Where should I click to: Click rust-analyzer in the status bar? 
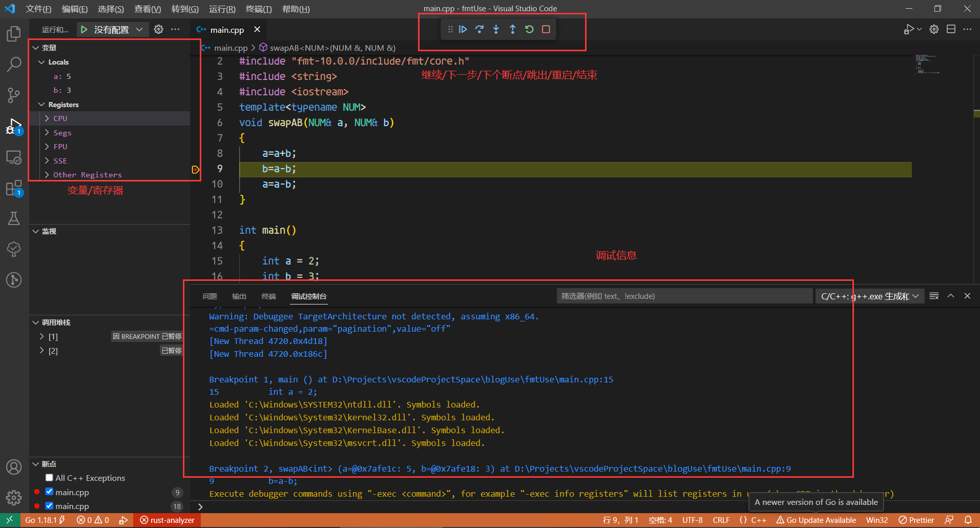point(168,520)
